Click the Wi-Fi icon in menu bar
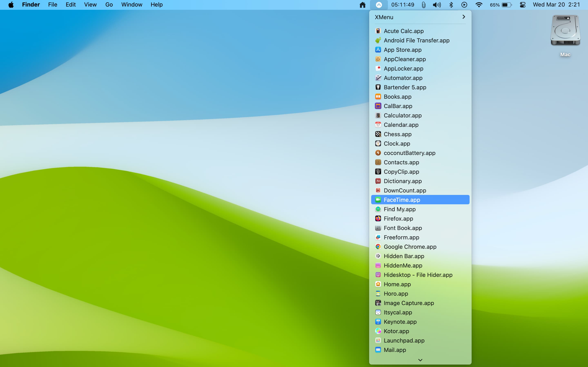Screen dimensions: 588x367 (479, 5)
